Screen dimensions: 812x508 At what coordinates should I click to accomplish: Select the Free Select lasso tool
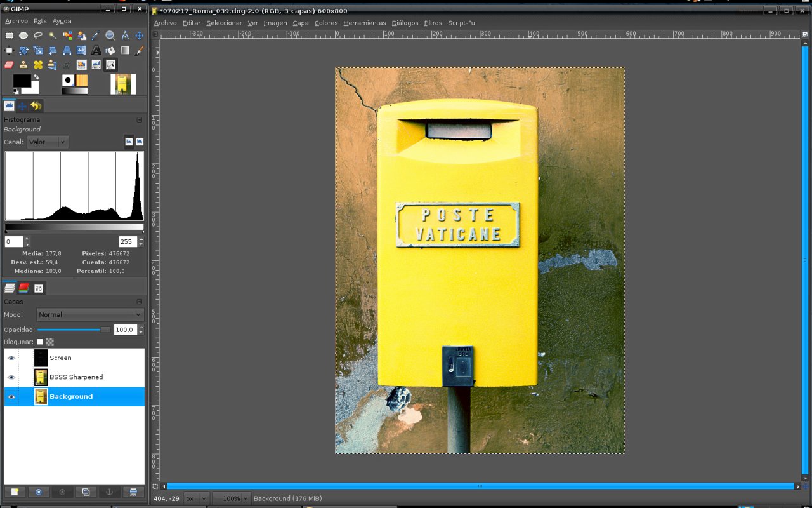point(38,36)
